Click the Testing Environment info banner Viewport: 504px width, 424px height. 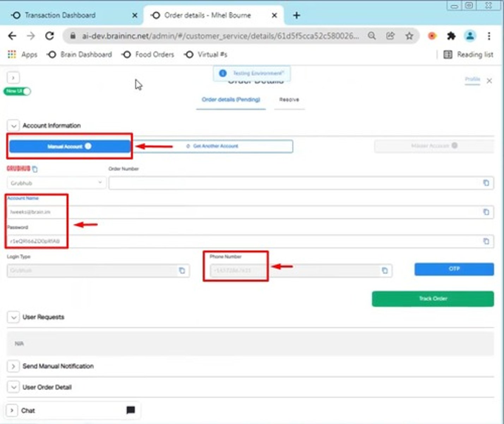pos(252,73)
